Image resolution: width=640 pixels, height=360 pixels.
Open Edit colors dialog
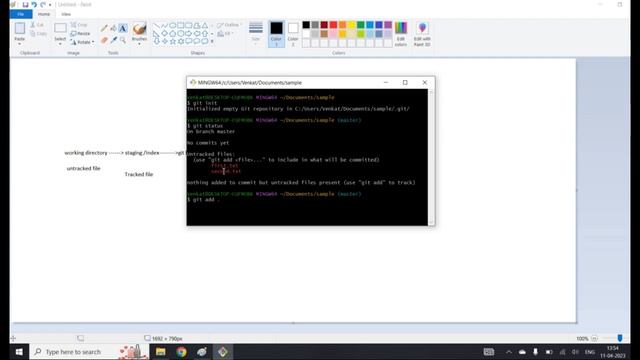pos(401,34)
